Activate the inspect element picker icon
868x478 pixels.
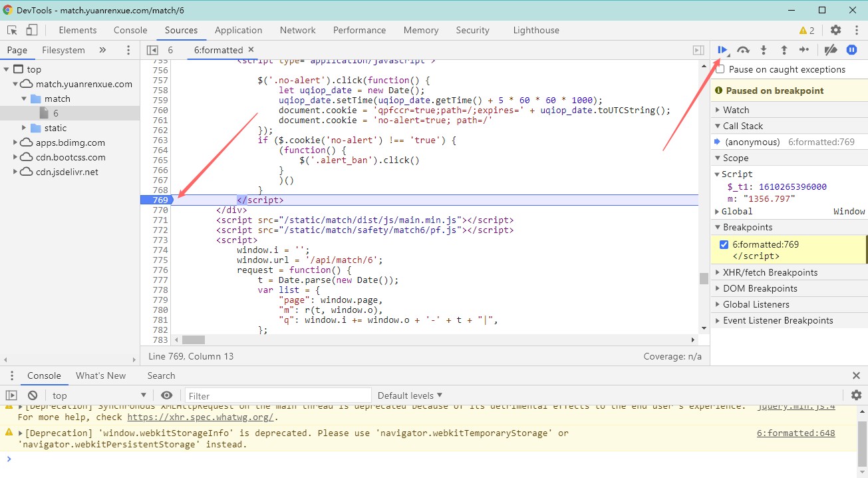pos(12,30)
